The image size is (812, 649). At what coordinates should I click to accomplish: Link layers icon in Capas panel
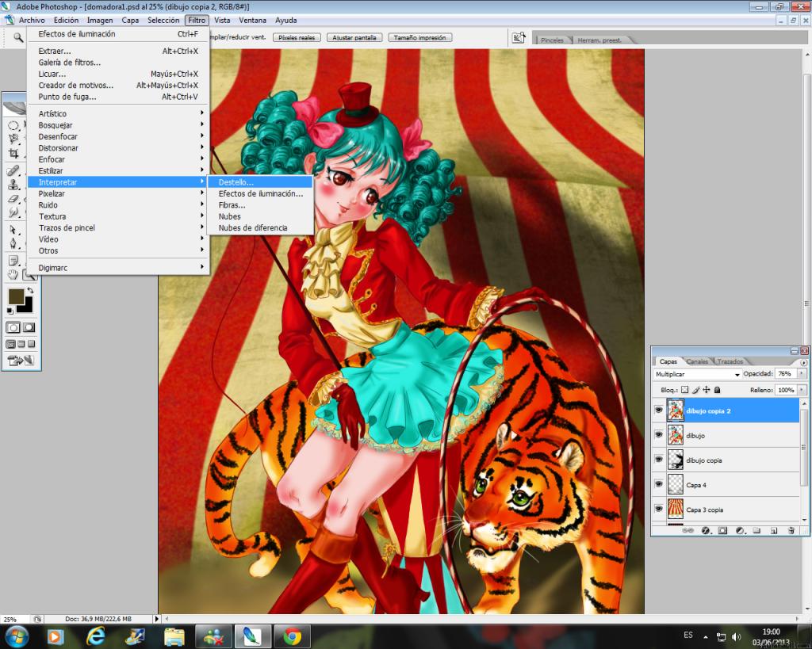click(688, 530)
